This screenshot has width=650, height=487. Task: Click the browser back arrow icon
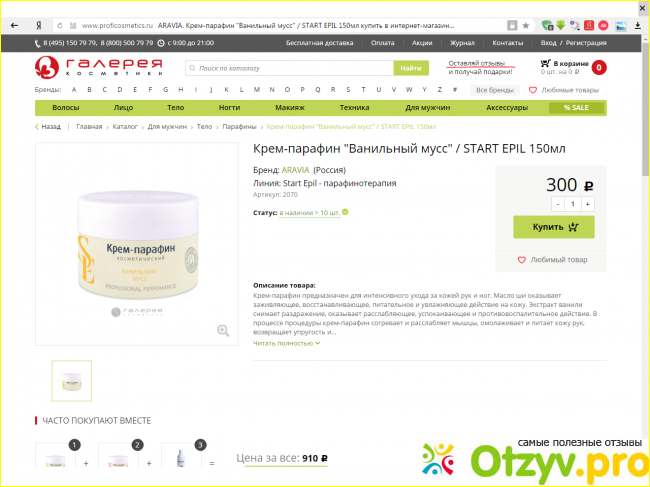tap(15, 26)
